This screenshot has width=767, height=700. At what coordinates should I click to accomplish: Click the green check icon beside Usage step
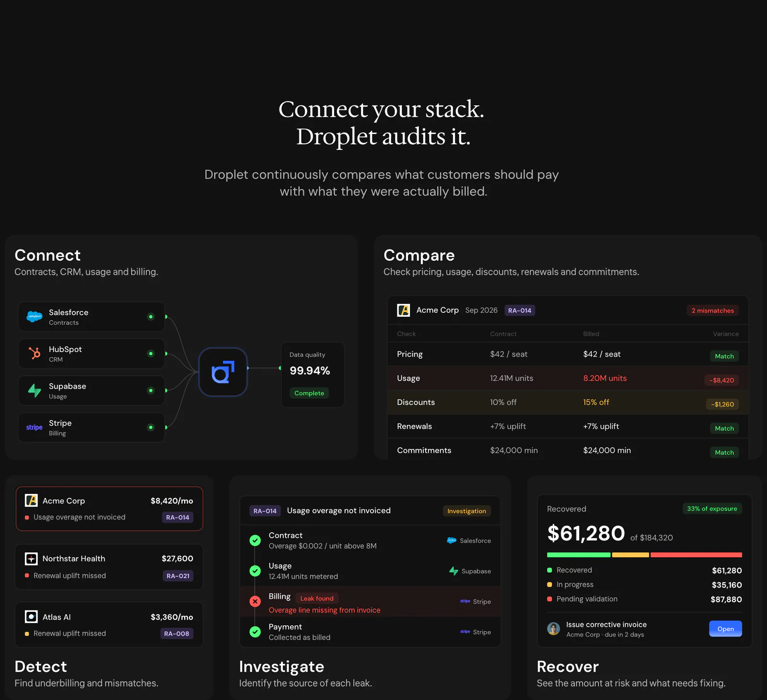click(255, 571)
